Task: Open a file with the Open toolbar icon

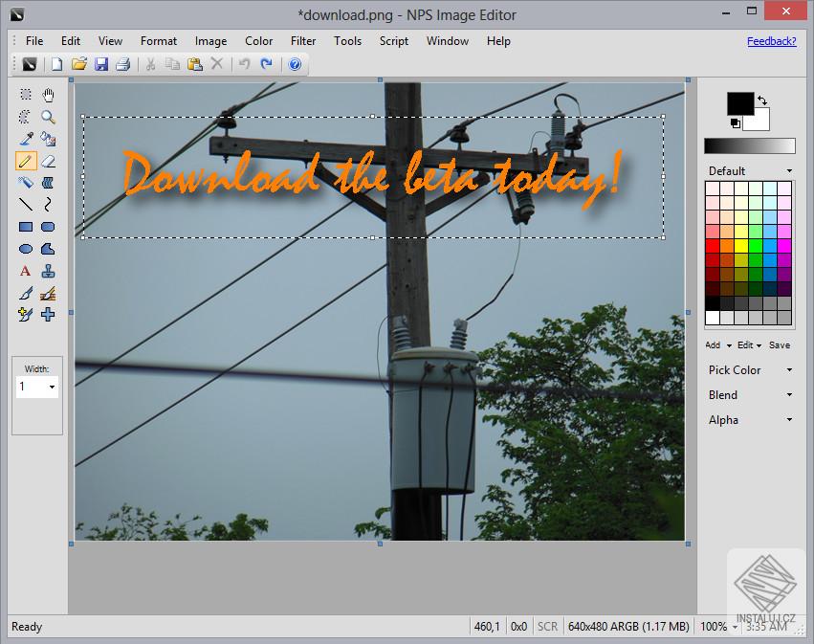Action: pyautogui.click(x=78, y=64)
